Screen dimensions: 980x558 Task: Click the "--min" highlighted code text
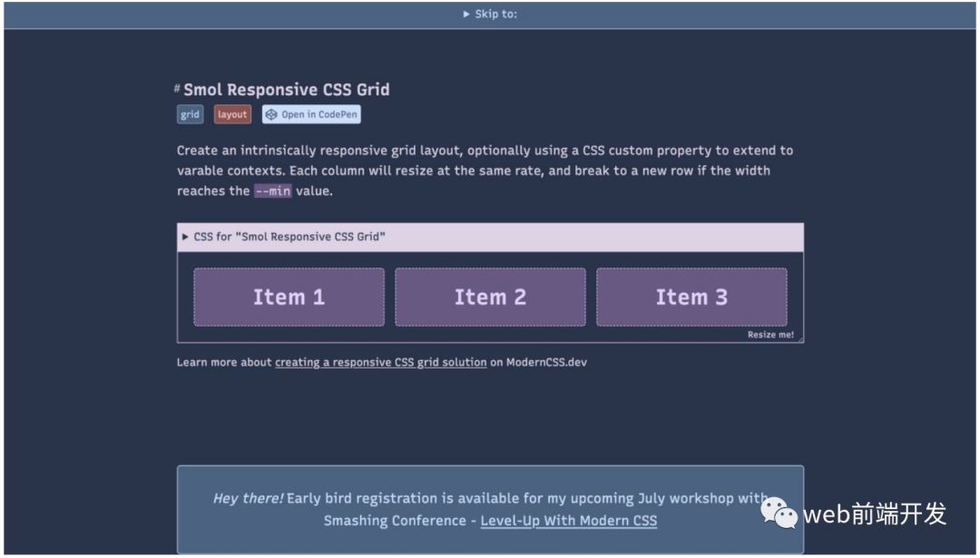(x=272, y=191)
